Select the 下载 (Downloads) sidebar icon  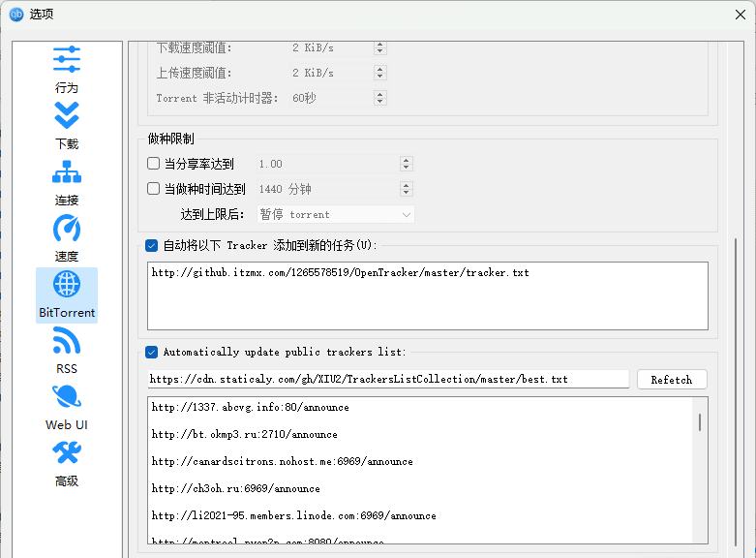[67, 116]
